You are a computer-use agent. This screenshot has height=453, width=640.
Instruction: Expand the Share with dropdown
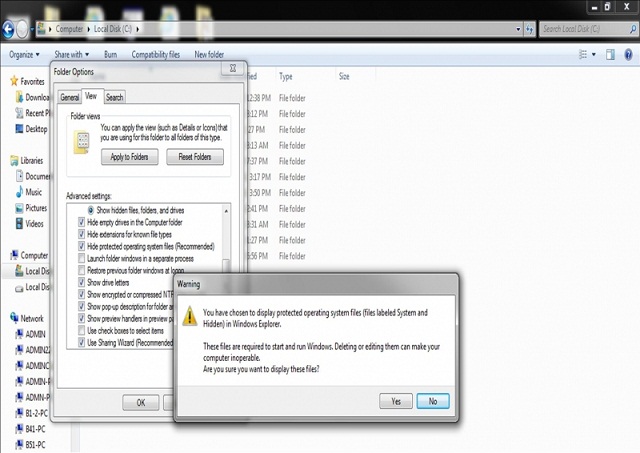(72, 54)
